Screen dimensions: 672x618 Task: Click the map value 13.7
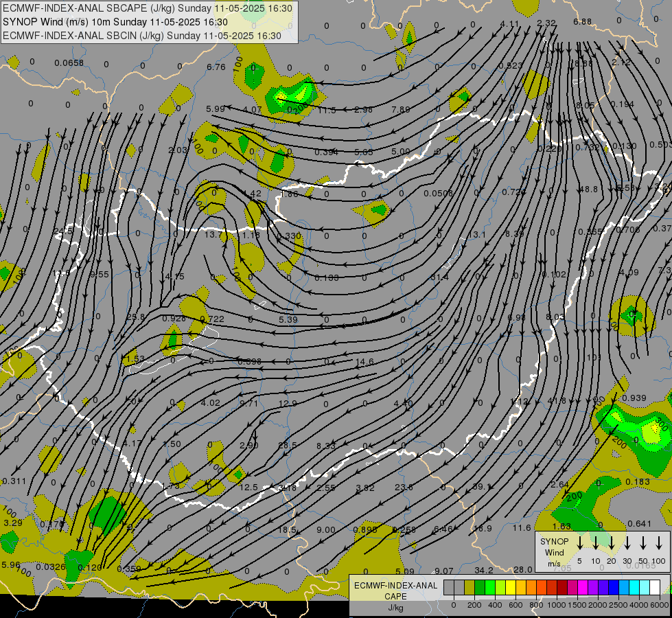click(x=213, y=235)
